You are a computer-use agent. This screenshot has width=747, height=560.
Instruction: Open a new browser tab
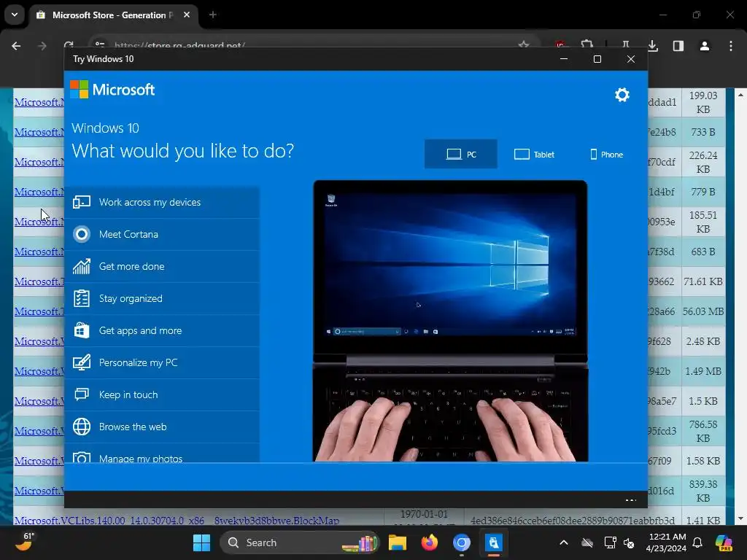click(x=213, y=15)
